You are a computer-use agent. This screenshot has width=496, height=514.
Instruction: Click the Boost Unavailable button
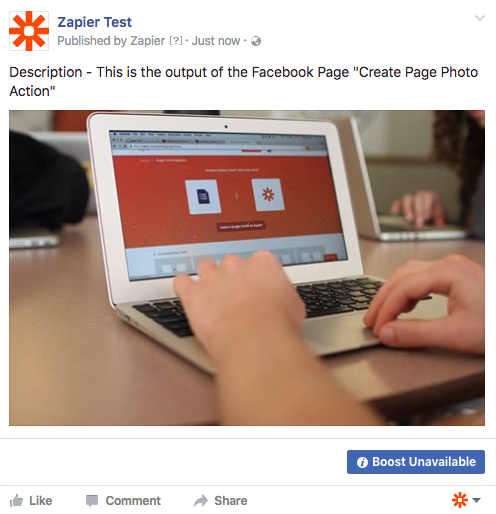tap(416, 462)
